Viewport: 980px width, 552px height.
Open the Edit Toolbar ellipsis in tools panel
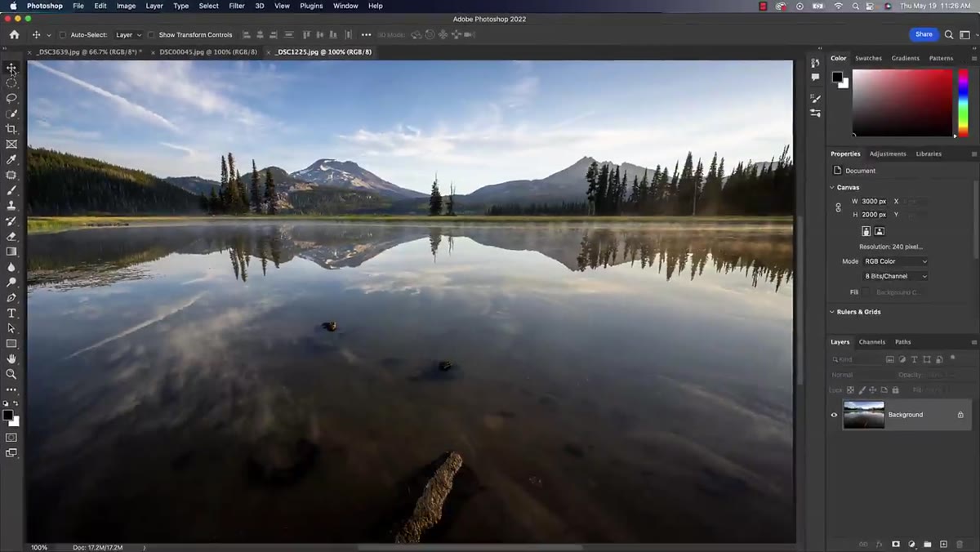[x=11, y=390]
